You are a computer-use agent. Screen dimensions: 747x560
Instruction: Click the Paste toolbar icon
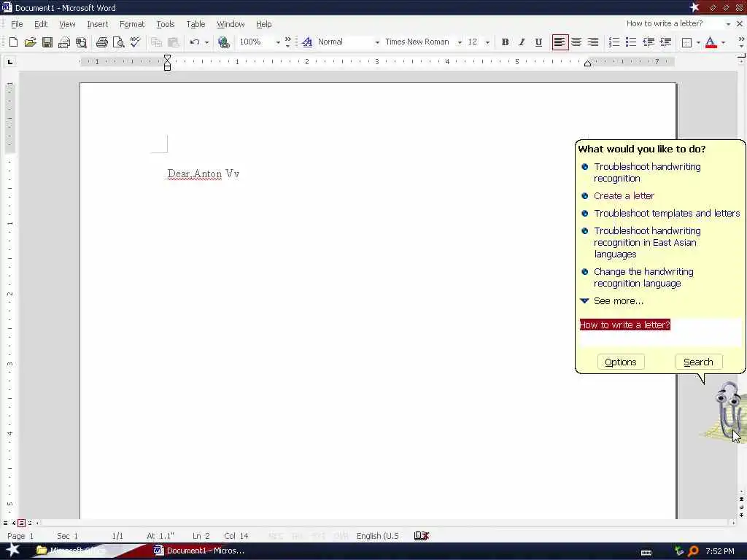coord(174,42)
